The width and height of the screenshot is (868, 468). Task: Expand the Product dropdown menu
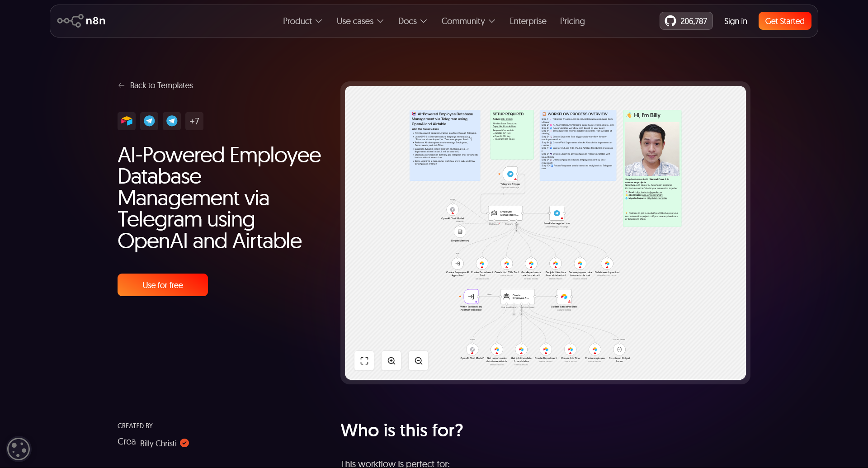pos(302,21)
